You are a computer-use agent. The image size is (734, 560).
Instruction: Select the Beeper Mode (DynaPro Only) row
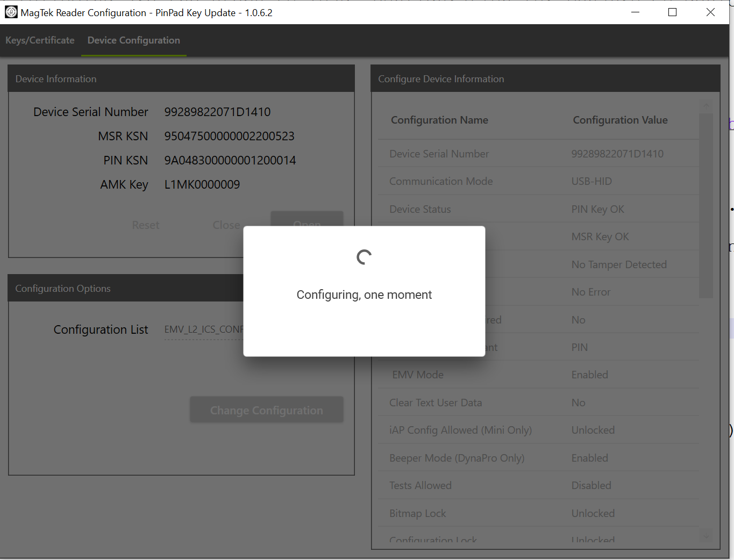pos(538,458)
